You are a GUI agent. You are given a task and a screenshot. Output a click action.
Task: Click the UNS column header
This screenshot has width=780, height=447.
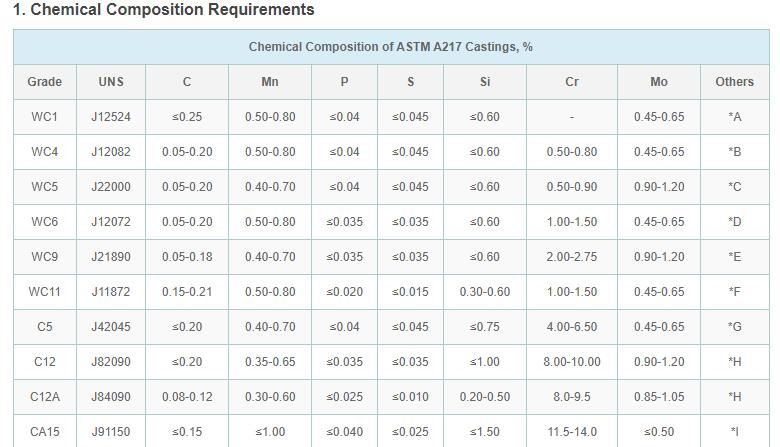(x=111, y=82)
